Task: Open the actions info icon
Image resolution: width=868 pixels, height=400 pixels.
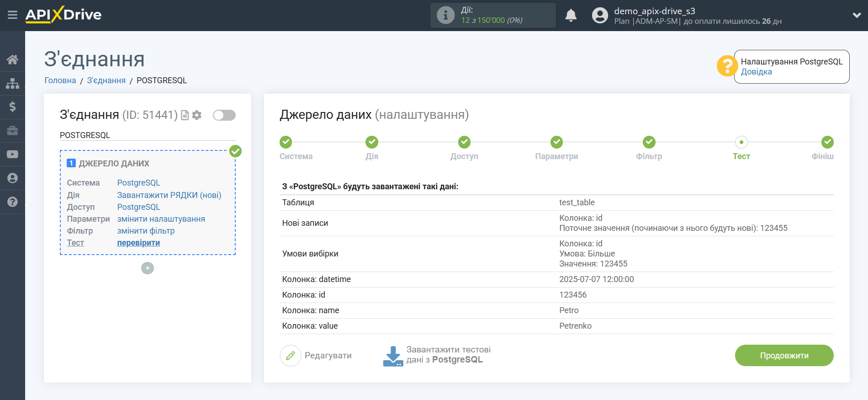Action: 445,15
